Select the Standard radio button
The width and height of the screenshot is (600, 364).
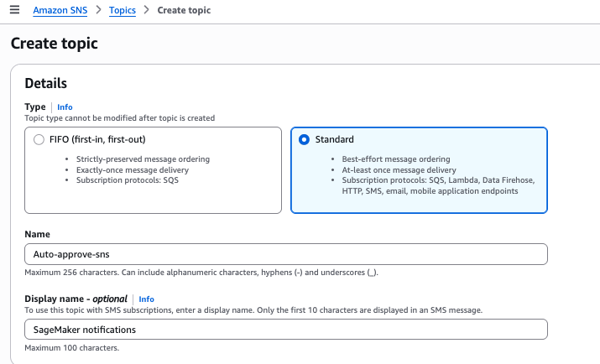click(x=304, y=140)
